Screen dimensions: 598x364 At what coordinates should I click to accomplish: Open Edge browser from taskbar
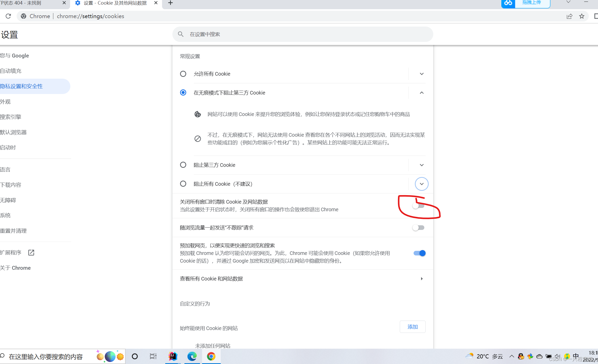coord(192,356)
